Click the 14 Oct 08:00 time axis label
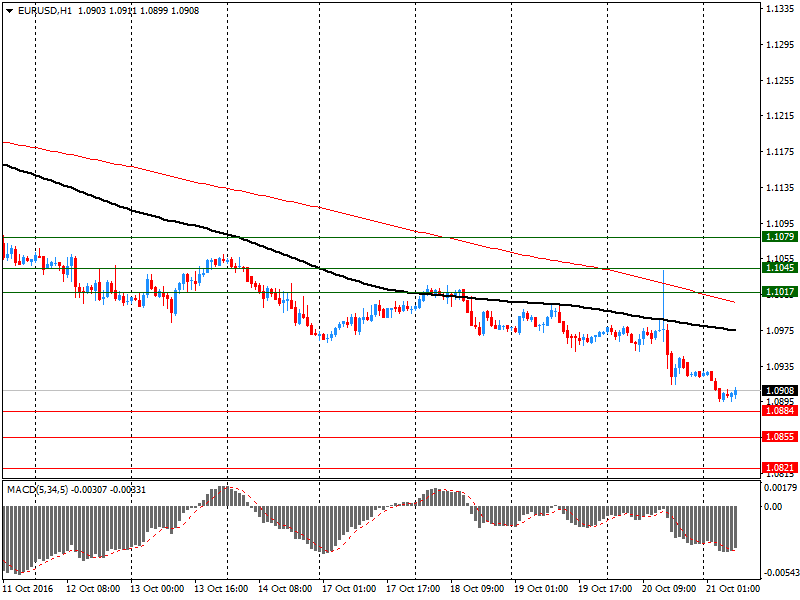This screenshot has width=800, height=600. click(285, 589)
